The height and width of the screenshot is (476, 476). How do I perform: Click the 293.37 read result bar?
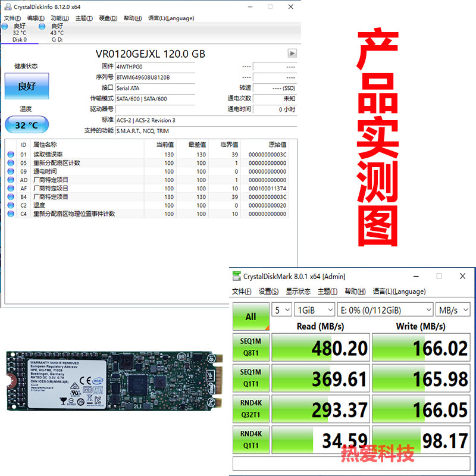[x=321, y=409]
